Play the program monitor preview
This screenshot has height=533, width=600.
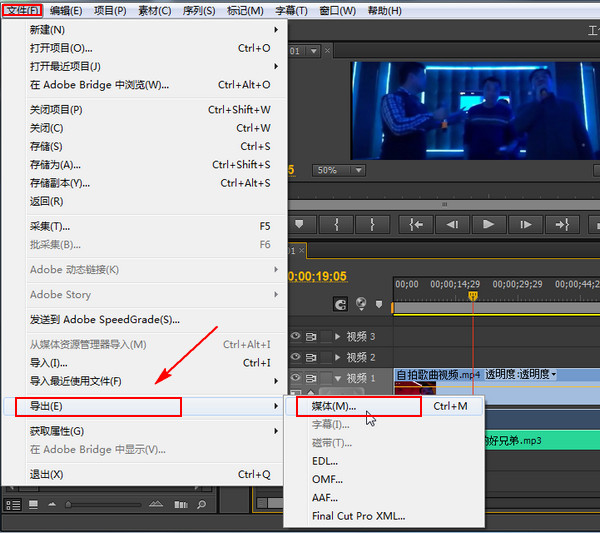489,224
